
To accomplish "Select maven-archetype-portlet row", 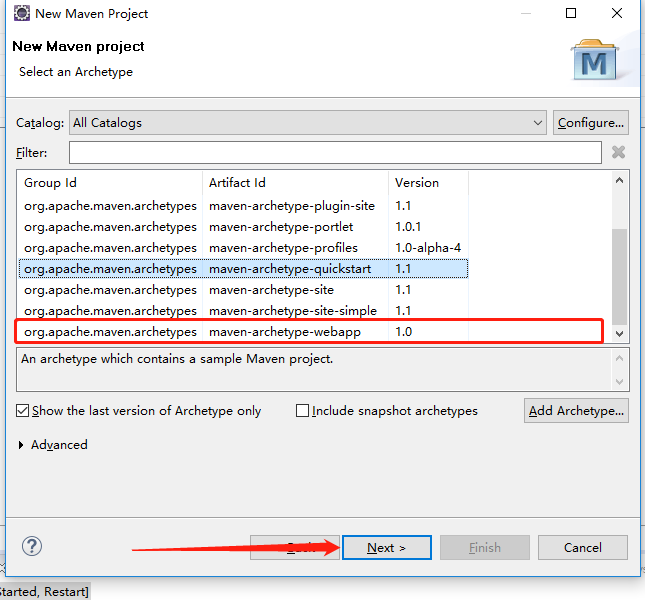I will click(243, 227).
